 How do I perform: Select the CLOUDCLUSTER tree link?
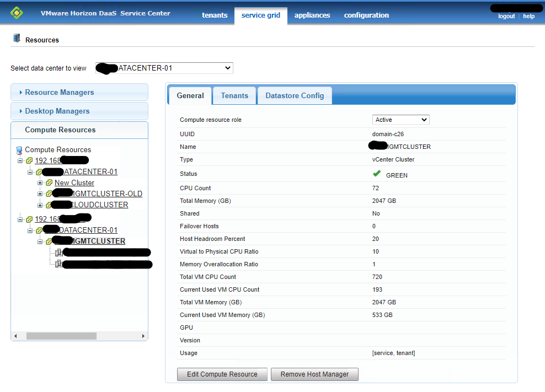click(x=99, y=205)
